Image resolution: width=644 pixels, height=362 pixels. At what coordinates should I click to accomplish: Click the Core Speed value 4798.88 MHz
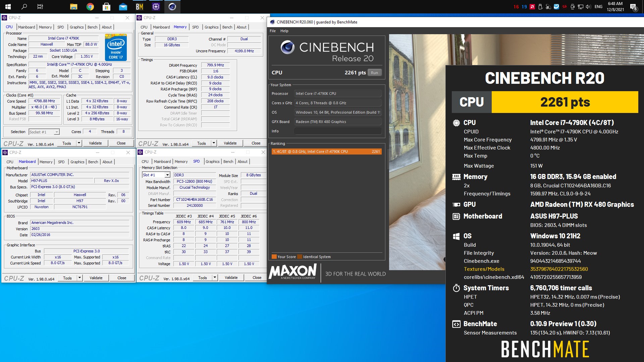[x=44, y=101]
